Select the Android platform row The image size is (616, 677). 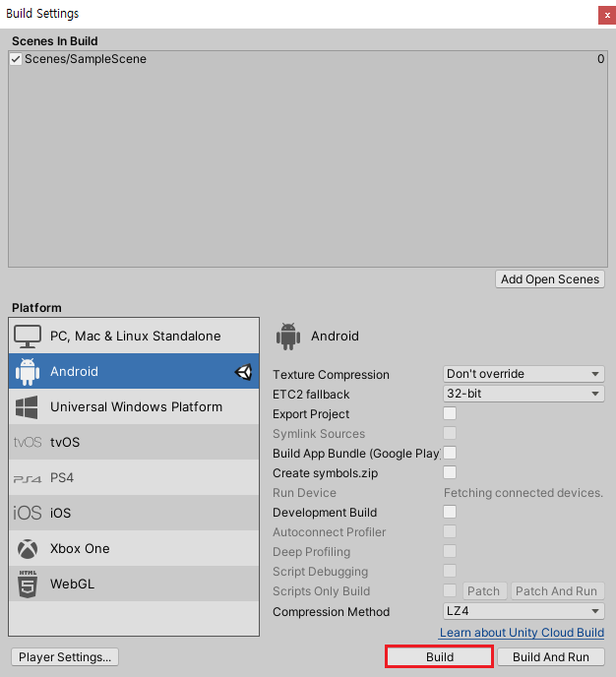pos(134,371)
